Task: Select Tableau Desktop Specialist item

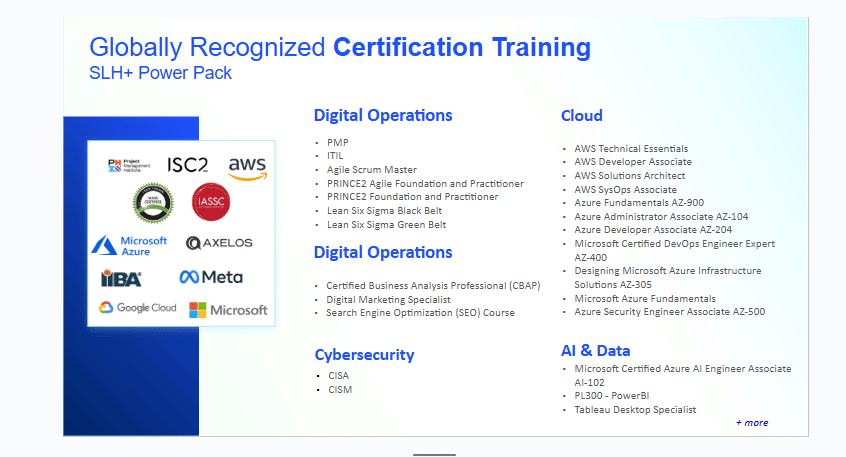Action: (x=635, y=410)
